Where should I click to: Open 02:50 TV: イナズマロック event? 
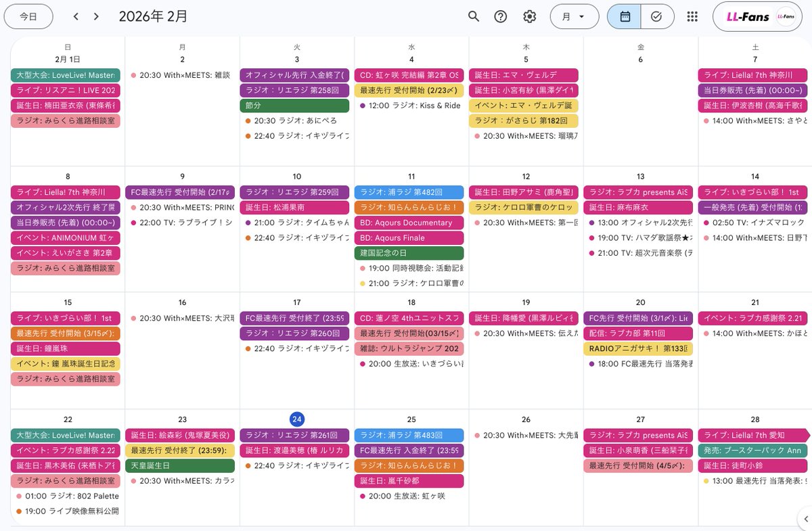753,223
